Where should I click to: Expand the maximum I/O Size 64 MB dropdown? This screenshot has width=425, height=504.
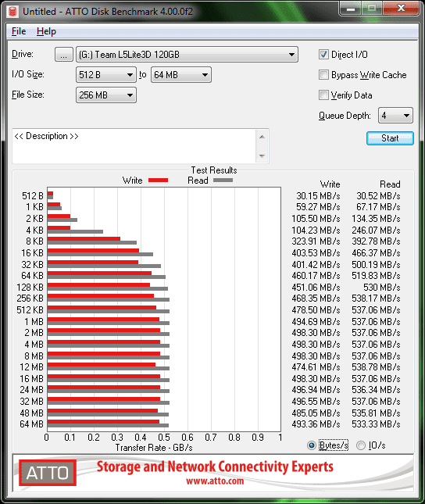tap(181, 75)
